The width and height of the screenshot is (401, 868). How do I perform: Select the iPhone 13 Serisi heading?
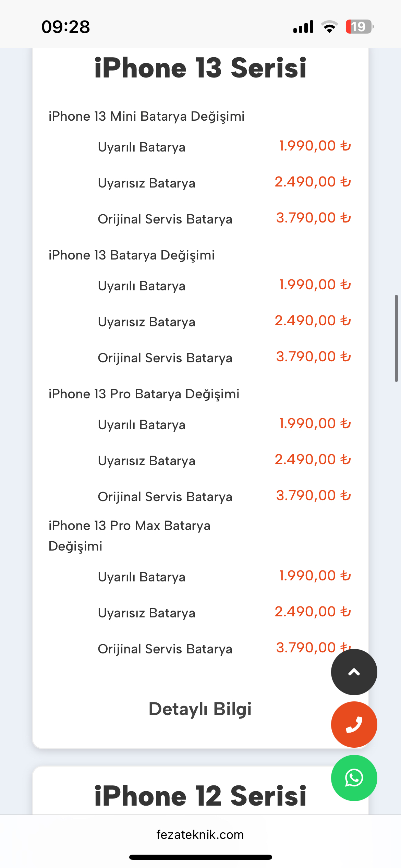click(x=200, y=68)
